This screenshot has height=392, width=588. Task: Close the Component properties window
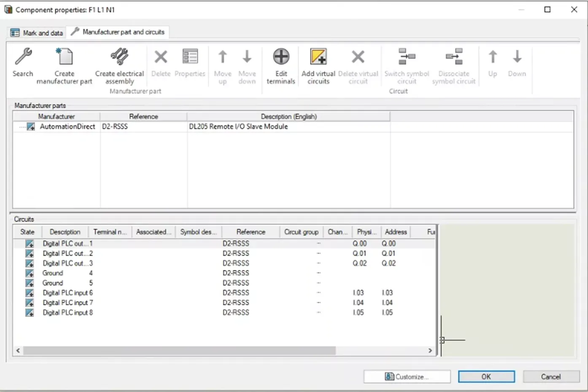[x=574, y=10]
